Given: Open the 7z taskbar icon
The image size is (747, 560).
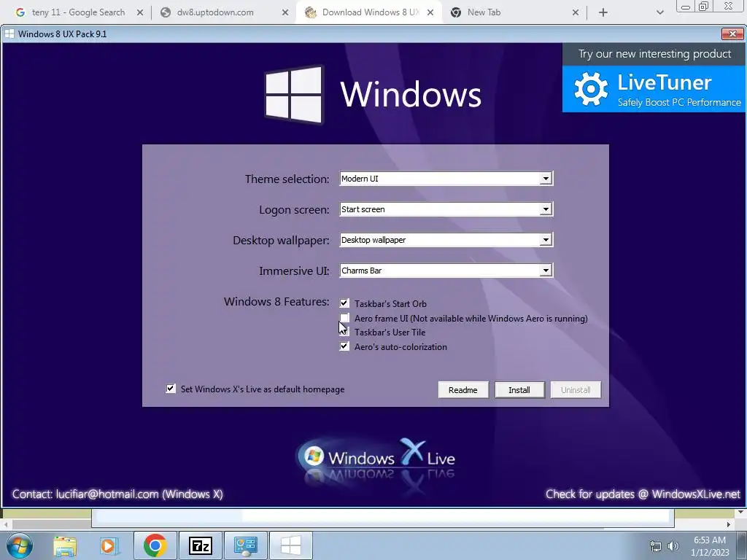Looking at the screenshot, I should coord(201,545).
